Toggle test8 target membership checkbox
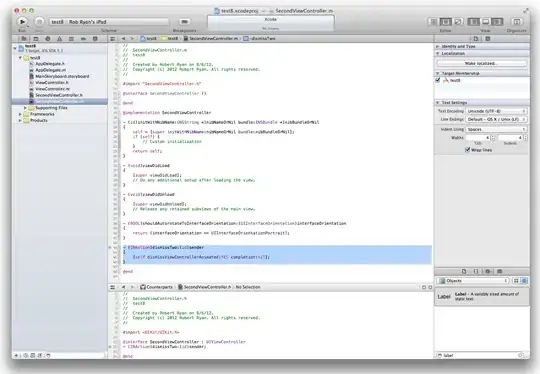The width and height of the screenshot is (540, 374). [438, 80]
